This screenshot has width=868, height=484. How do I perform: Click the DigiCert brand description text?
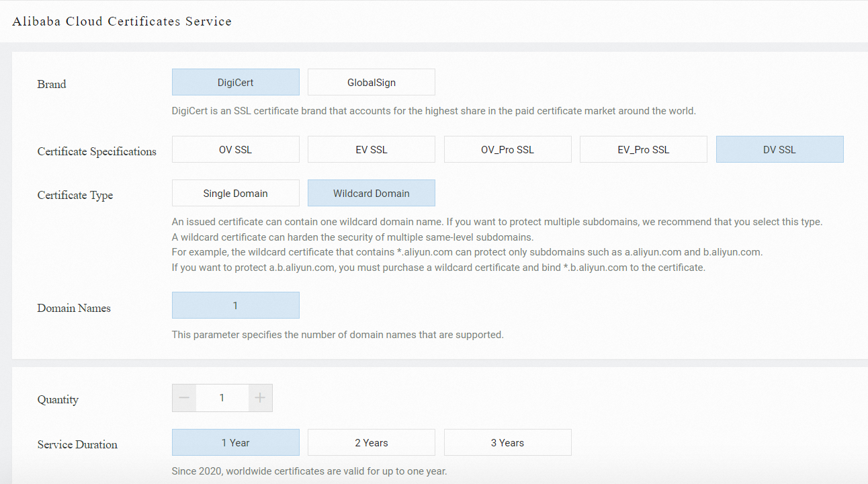click(433, 111)
